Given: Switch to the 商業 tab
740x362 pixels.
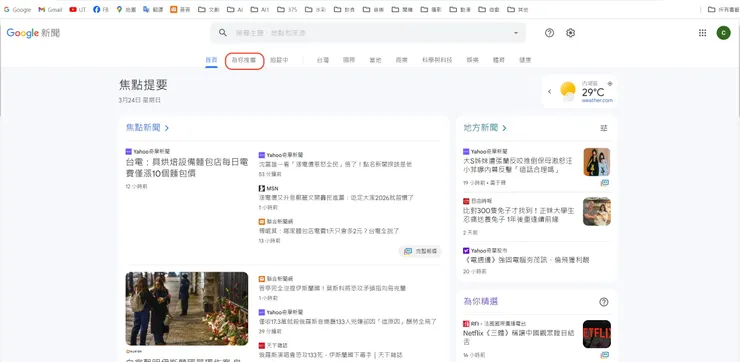Looking at the screenshot, I should click(x=402, y=60).
